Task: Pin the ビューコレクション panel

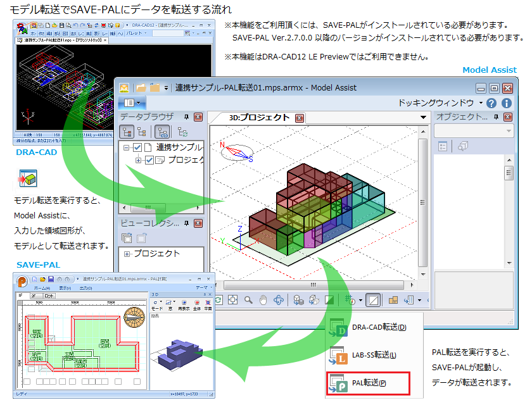Action: point(186,223)
